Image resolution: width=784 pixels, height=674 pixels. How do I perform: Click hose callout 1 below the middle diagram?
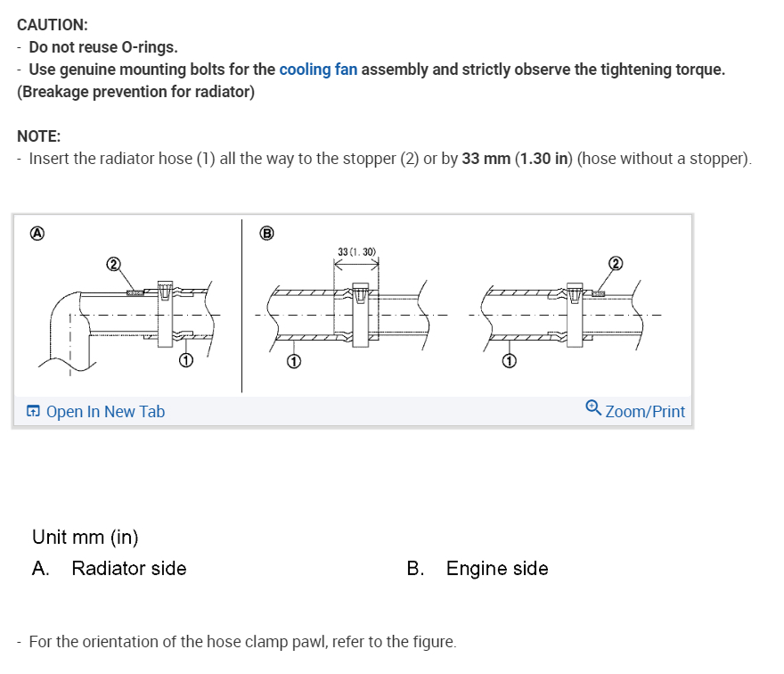[293, 361]
